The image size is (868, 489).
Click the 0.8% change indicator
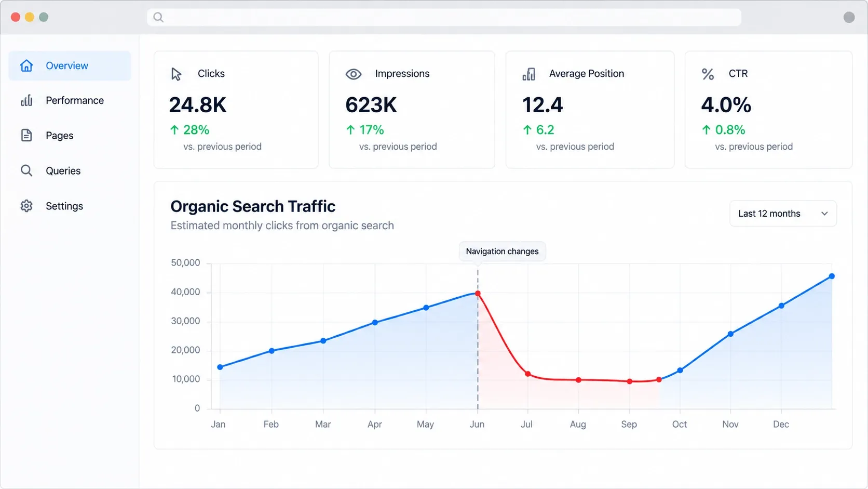723,129
